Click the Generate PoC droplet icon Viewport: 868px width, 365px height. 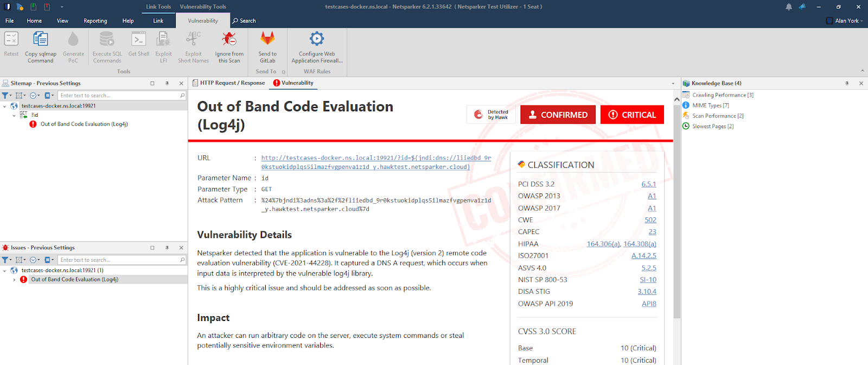click(x=73, y=39)
